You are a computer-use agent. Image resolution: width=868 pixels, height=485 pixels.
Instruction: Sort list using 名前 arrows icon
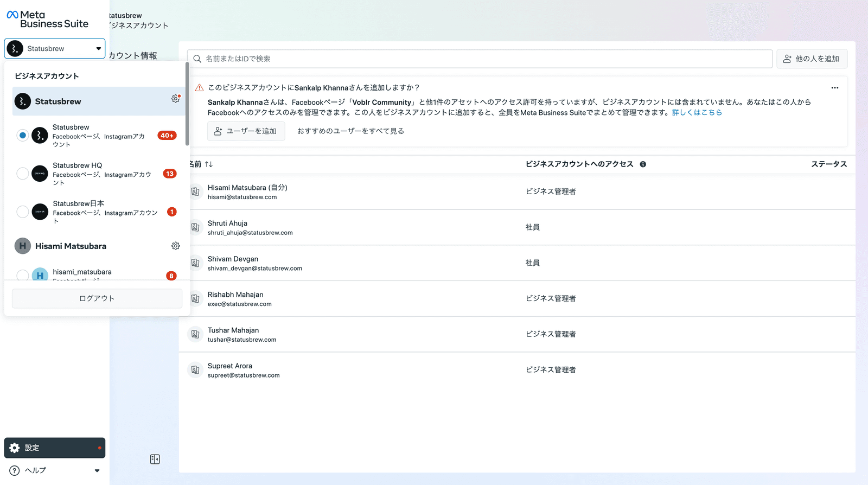coord(209,164)
